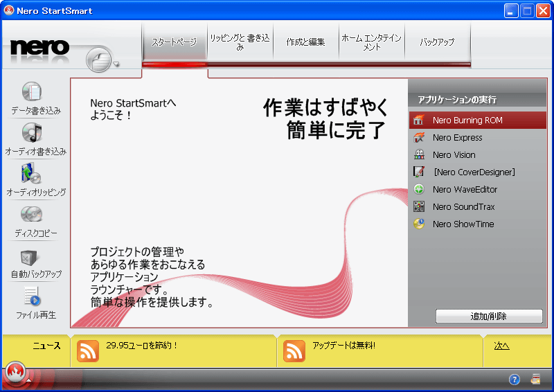Click the アプリケーションの実行 panel header
This screenshot has width=554, height=392.
click(x=457, y=100)
